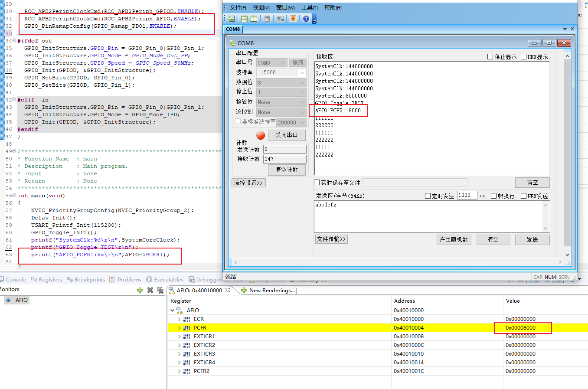The height and width of the screenshot is (389, 588).
Task: Open the 帮助(H) menu
Action: [x=333, y=7]
